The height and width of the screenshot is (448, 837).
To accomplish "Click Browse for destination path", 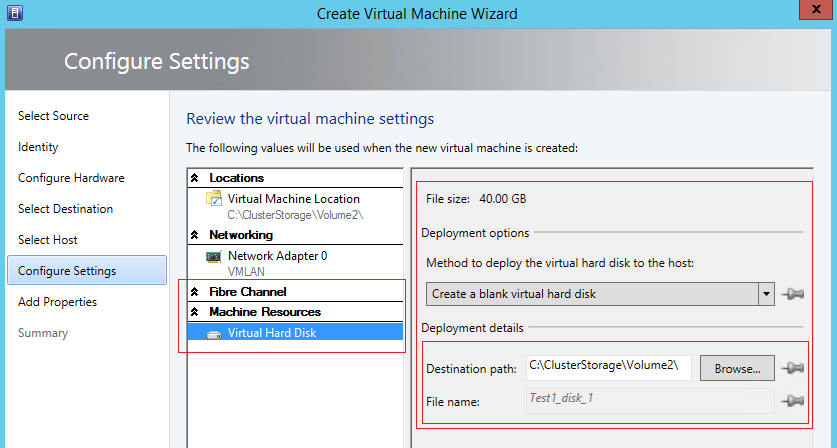I will click(737, 368).
